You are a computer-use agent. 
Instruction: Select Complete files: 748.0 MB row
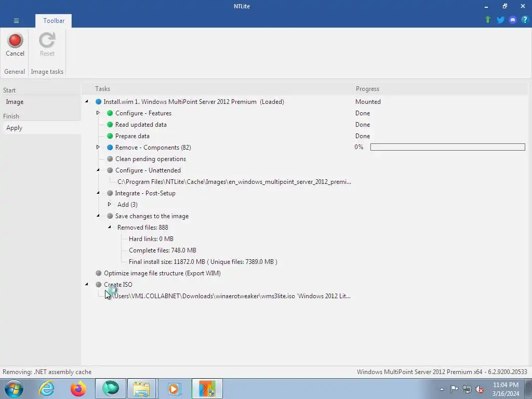point(163,250)
